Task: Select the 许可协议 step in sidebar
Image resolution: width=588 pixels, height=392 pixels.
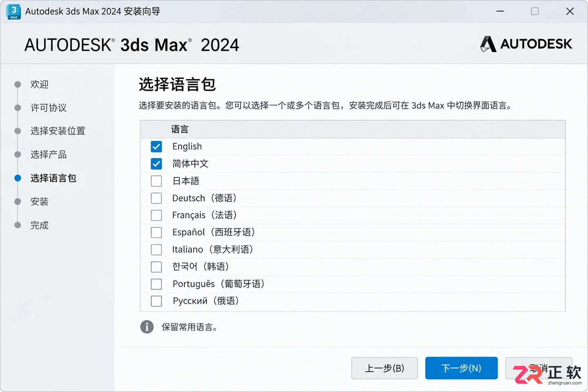Action: [x=49, y=107]
